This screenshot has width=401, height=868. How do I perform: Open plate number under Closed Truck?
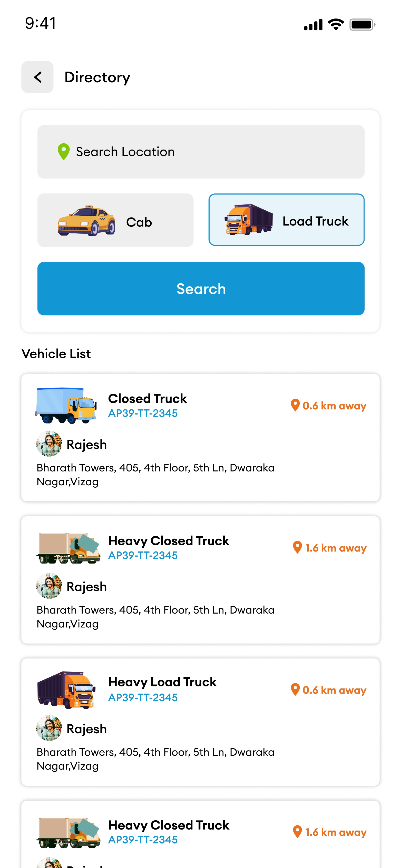[143, 413]
